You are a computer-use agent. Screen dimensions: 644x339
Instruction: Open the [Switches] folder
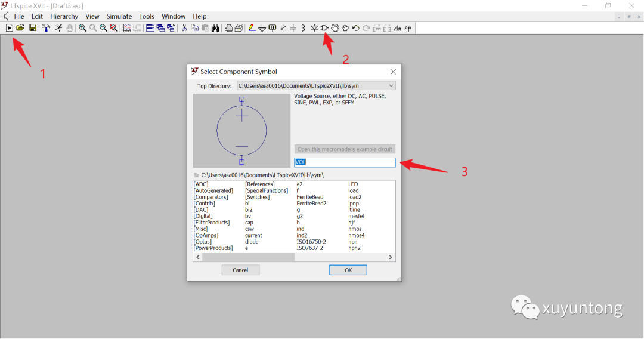pyautogui.click(x=258, y=197)
